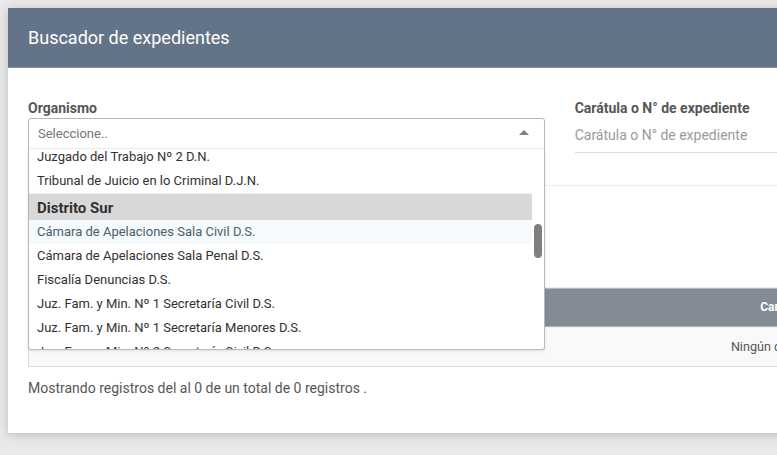Image resolution: width=777 pixels, height=455 pixels.
Task: Click the Mostrando registros summary text
Action: coord(197,387)
